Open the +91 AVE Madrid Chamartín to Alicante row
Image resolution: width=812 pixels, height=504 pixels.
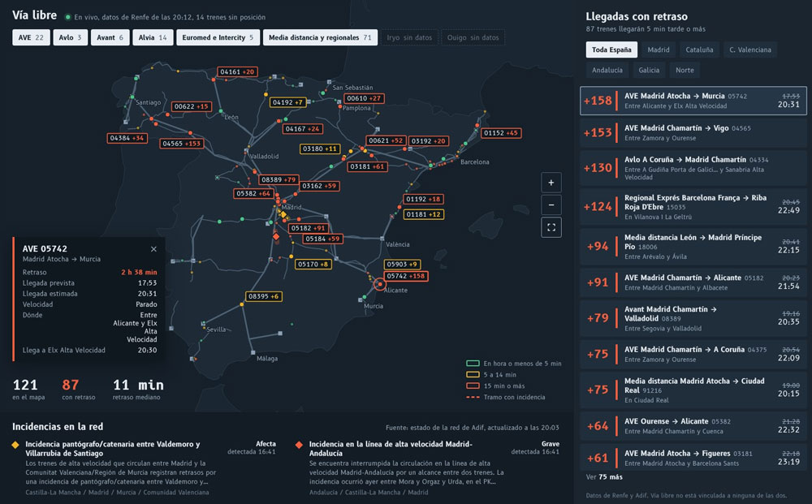693,282
